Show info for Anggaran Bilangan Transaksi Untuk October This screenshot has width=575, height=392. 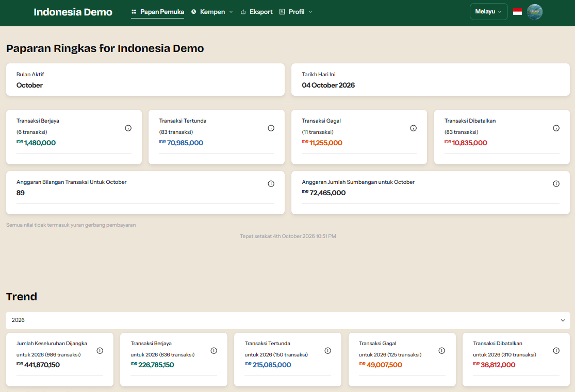(271, 183)
